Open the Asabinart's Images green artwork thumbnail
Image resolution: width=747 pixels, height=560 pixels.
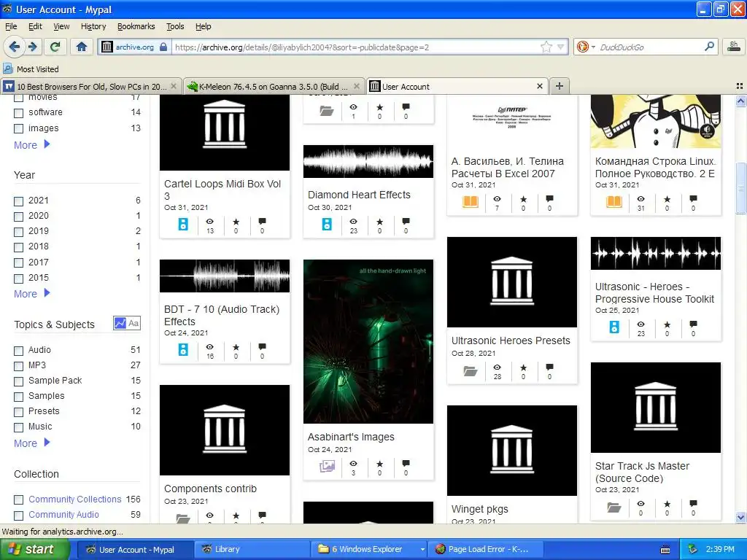click(368, 341)
